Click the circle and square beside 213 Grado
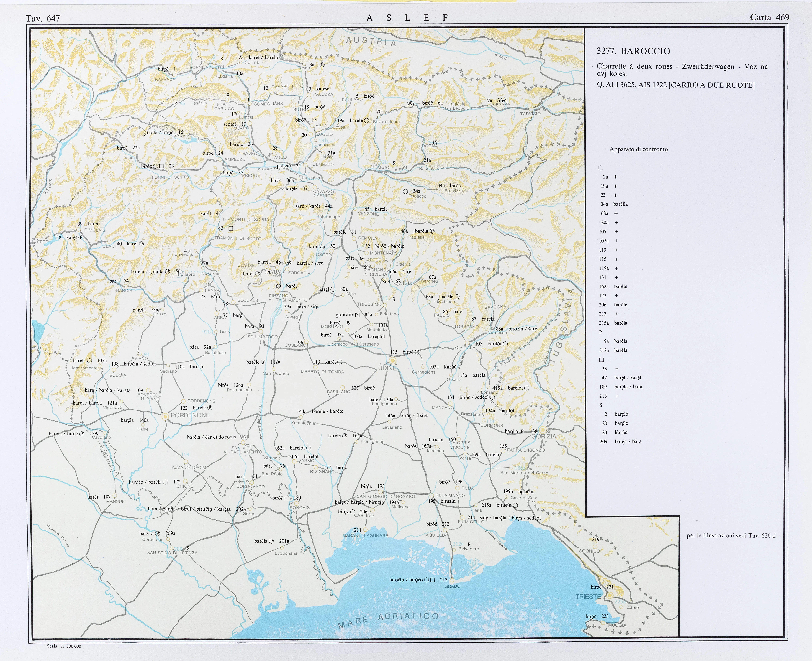Viewport: 812px width, 661px height. tap(429, 580)
